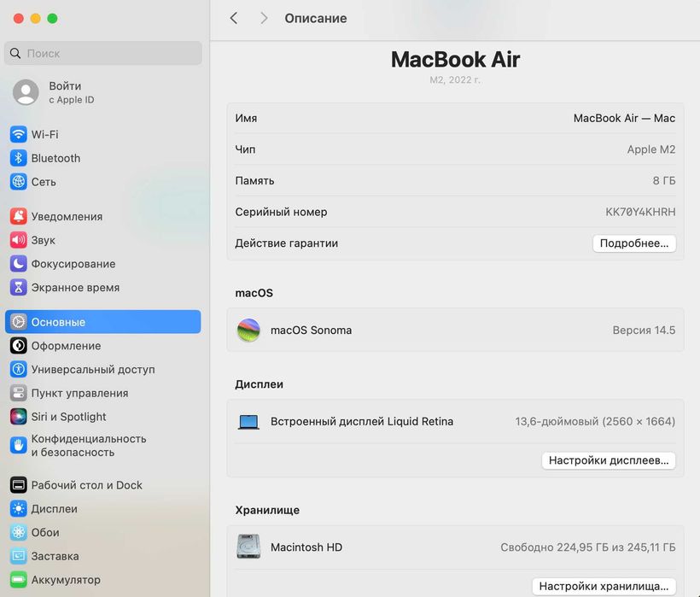Select Универсальный доступ accessibility icon
700x597 pixels.
(18, 369)
